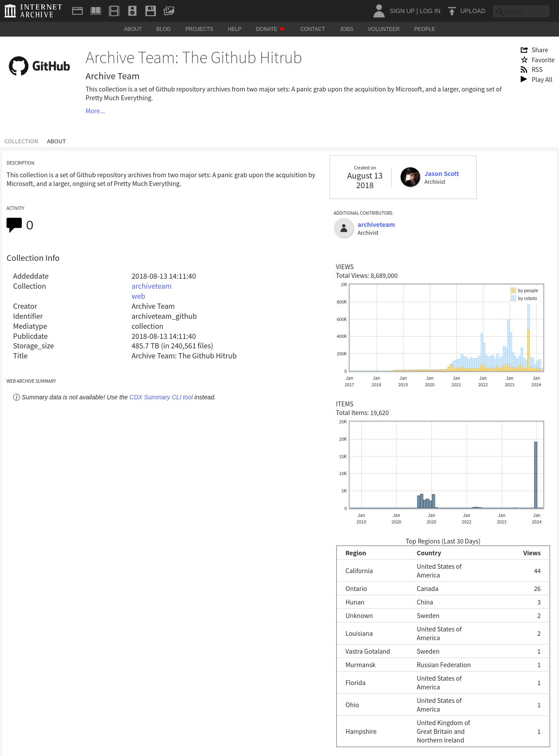The height and width of the screenshot is (756, 559).
Task: Open the Contact menu item
Action: click(313, 29)
